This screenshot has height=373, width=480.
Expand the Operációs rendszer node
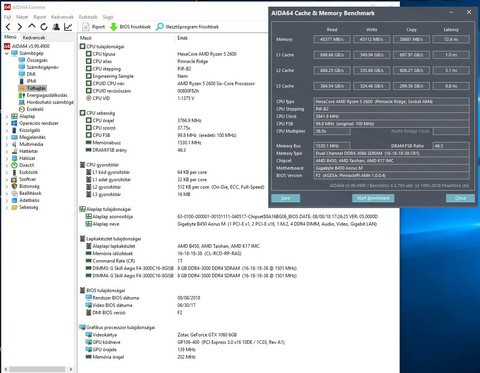pyautogui.click(x=7, y=123)
